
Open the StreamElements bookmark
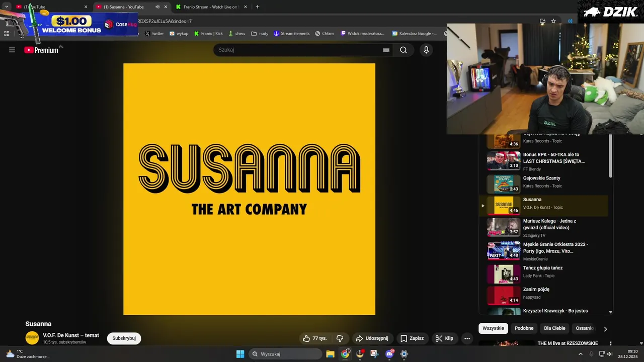tap(292, 34)
